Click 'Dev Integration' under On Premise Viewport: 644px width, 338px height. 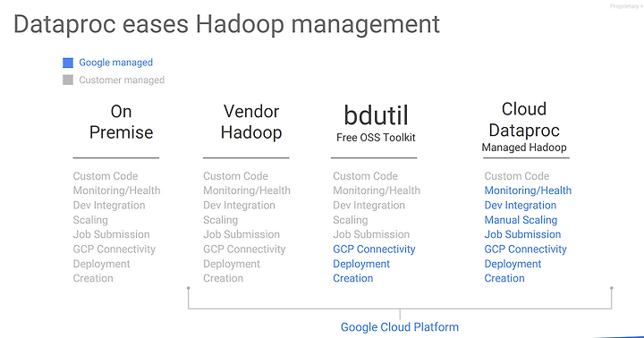coord(109,206)
